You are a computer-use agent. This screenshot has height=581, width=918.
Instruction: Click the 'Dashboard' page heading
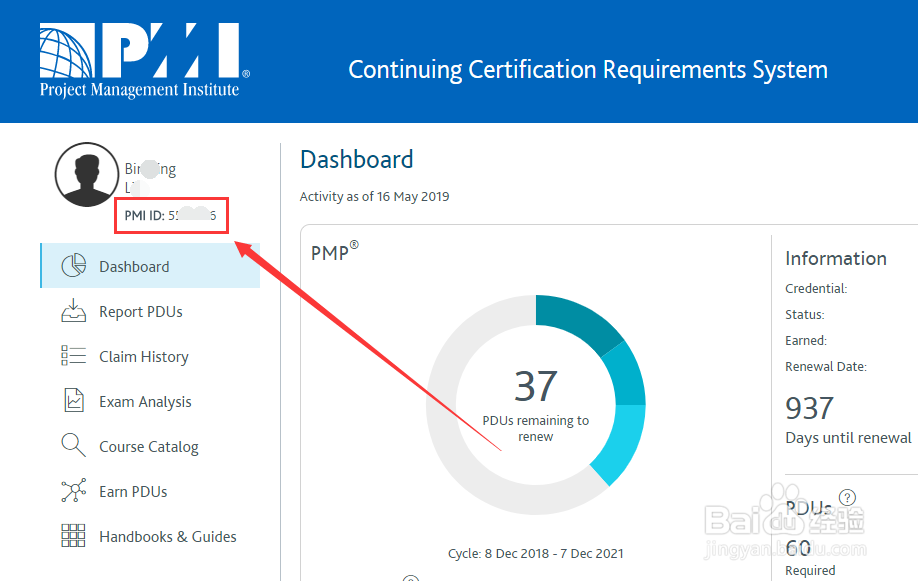[x=357, y=159]
